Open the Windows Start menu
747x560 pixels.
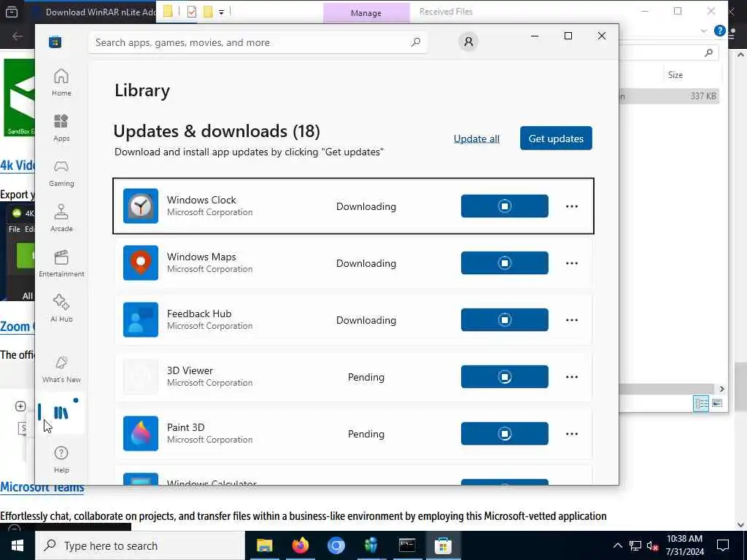(x=18, y=545)
